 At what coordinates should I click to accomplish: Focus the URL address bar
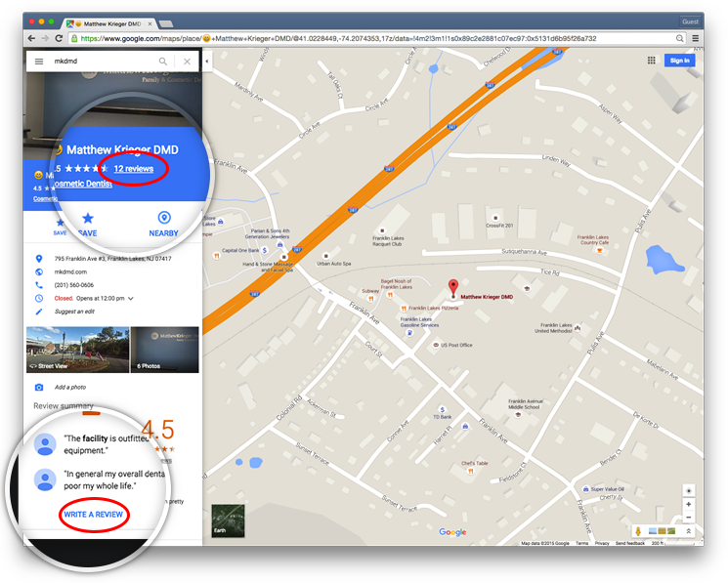pyautogui.click(x=371, y=38)
